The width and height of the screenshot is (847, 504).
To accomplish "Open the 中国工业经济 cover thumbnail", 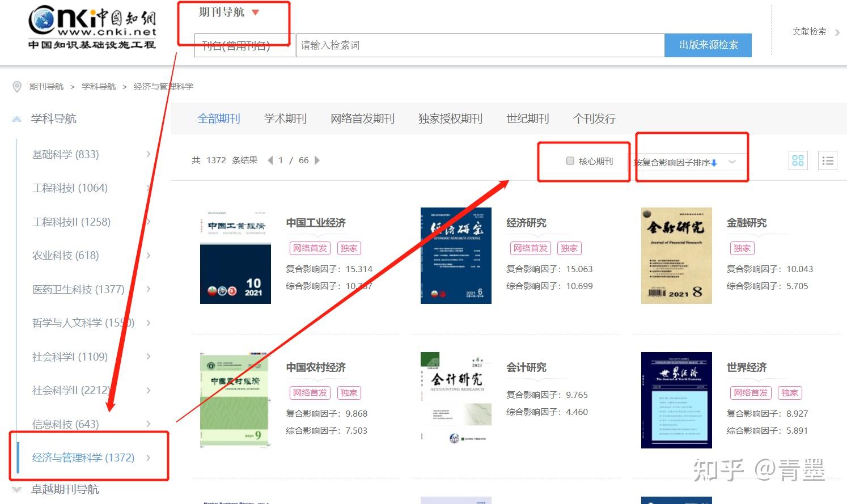I will [235, 256].
